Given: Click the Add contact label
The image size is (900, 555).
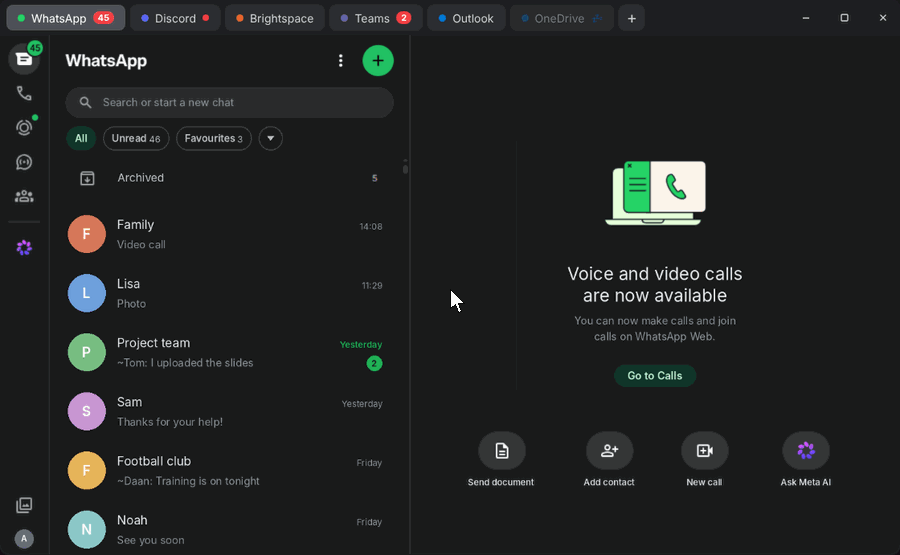Looking at the screenshot, I should pos(609,482).
